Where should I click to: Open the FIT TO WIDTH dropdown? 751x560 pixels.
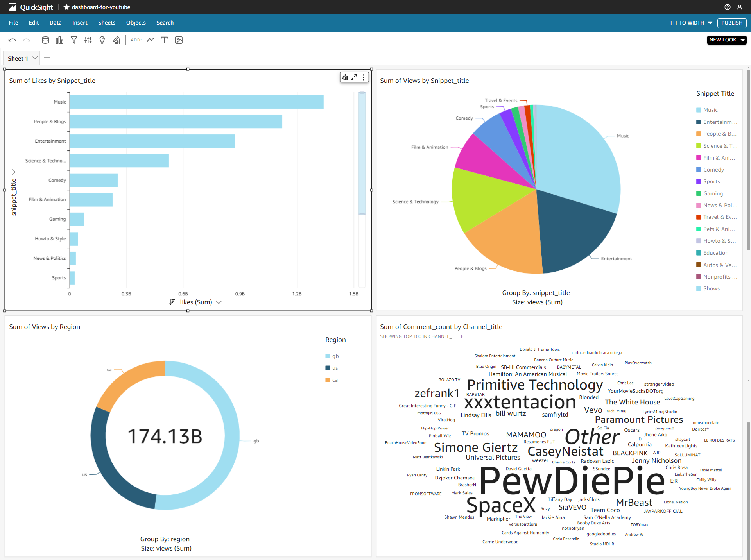691,23
